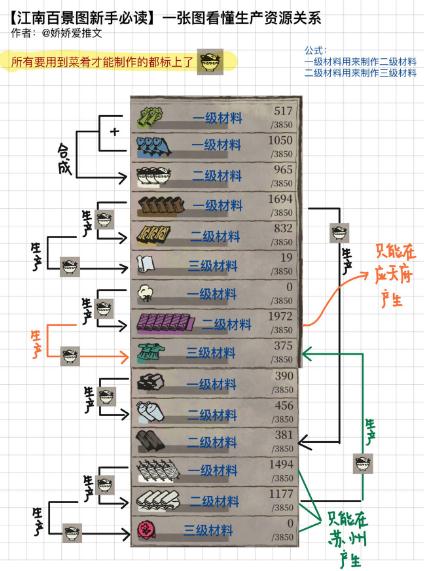Screen dimensions: 424x571
Task: Click the blue fish resource icon
Action: 154,146
